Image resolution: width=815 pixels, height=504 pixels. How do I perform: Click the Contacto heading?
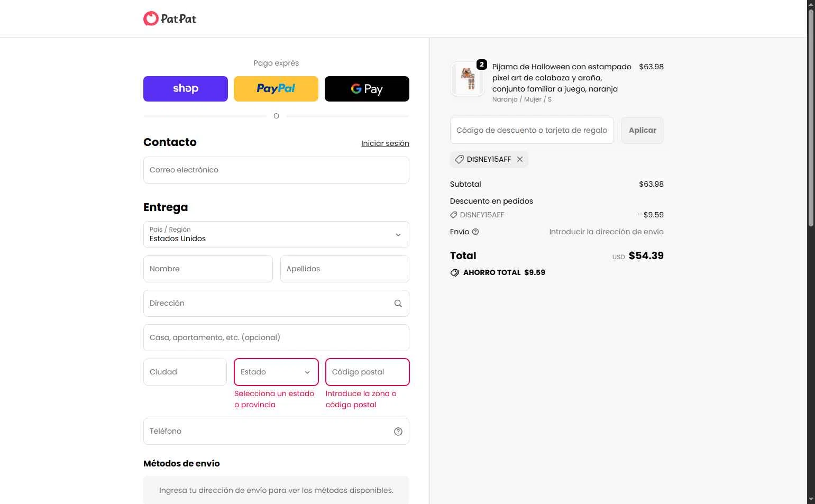pyautogui.click(x=170, y=142)
